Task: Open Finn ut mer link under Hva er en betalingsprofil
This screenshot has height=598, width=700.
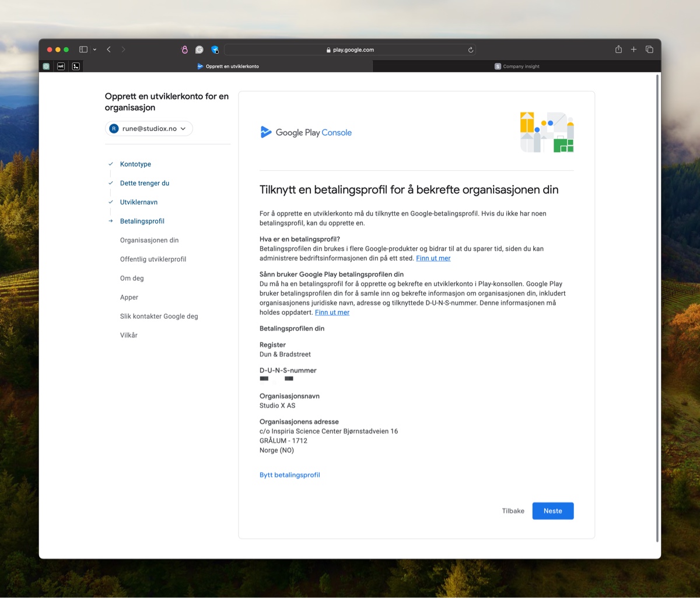Action: click(x=433, y=258)
